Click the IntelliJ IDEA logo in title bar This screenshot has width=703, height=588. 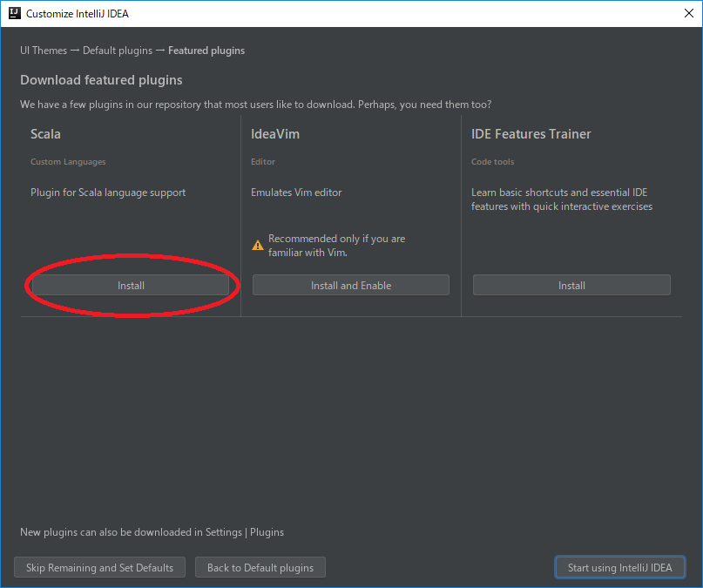[x=14, y=13]
